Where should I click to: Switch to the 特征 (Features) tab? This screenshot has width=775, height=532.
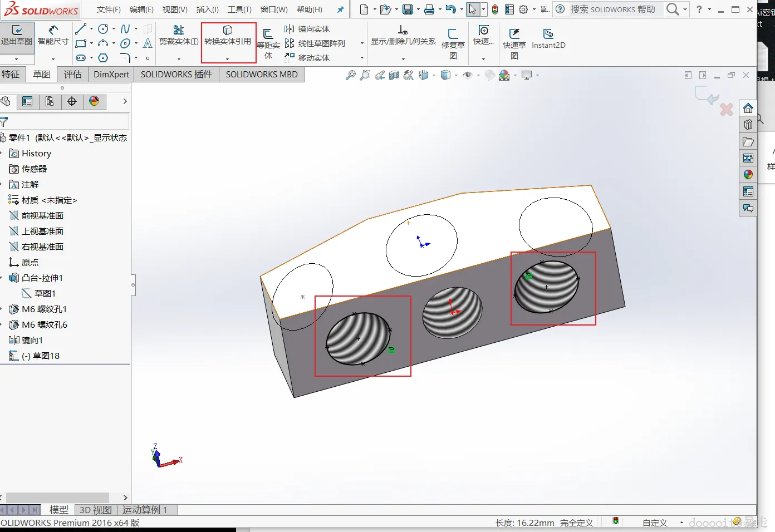pyautogui.click(x=11, y=74)
